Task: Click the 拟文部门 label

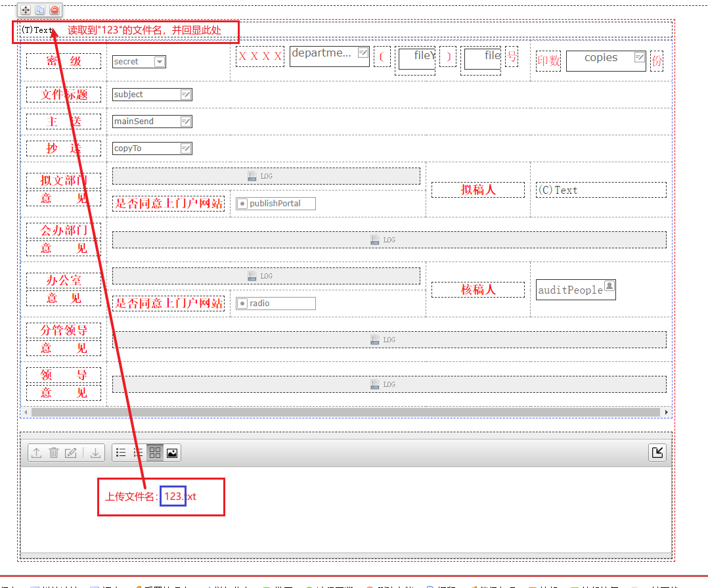Action: [x=64, y=180]
